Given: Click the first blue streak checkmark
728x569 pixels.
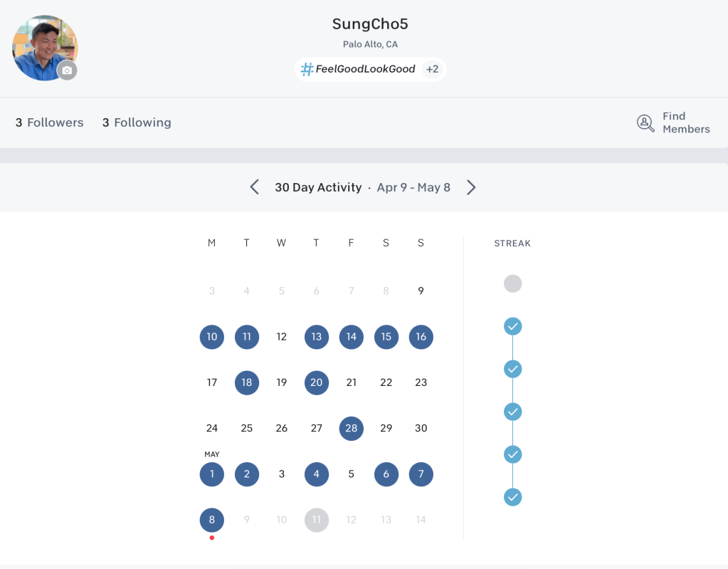Looking at the screenshot, I should coord(512,326).
